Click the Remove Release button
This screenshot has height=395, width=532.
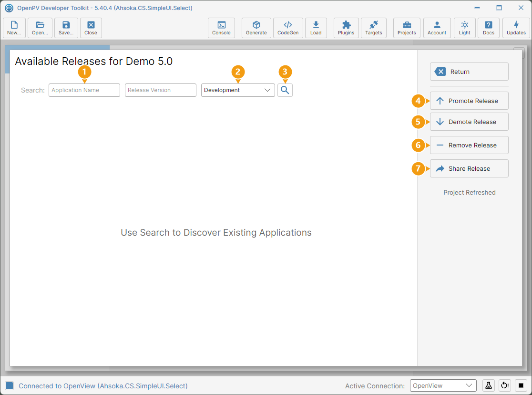(469, 146)
